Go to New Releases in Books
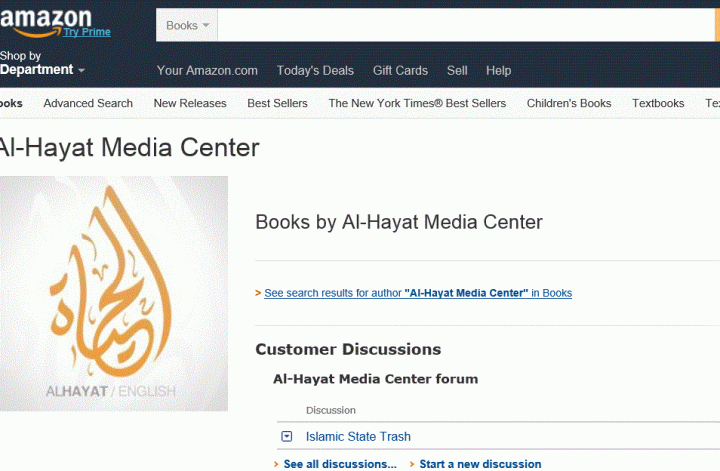Viewport: 720px width, 471px height. point(190,103)
